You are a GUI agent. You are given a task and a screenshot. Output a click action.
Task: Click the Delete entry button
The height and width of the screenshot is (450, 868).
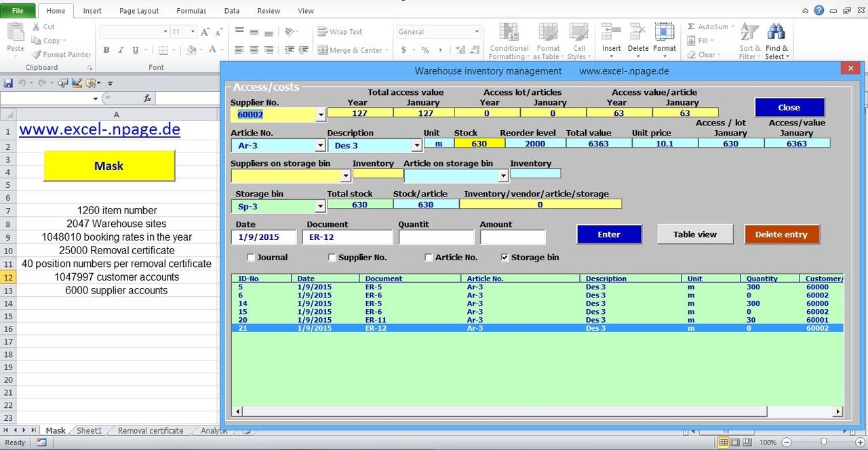coord(781,234)
